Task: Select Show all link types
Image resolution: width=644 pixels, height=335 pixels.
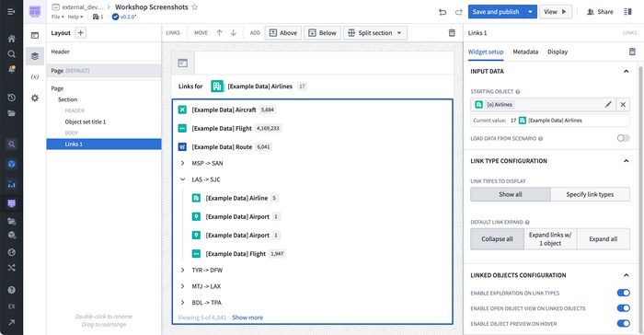Action: (x=510, y=194)
